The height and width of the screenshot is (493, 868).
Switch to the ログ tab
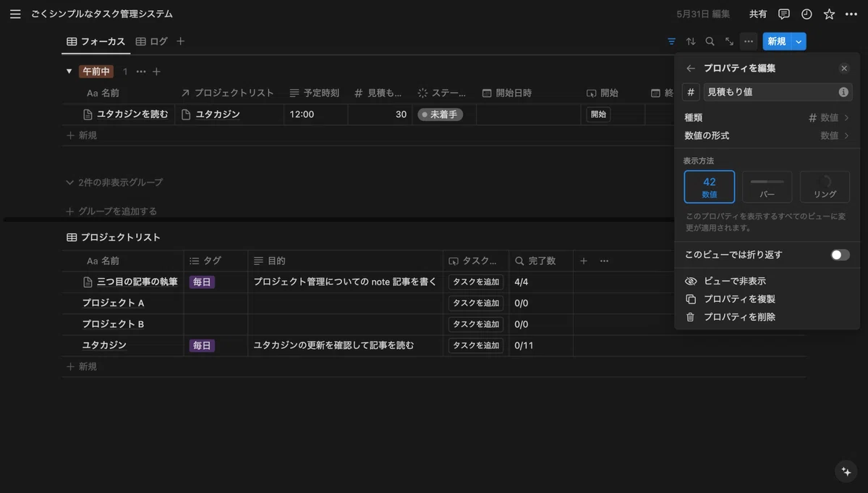click(x=151, y=41)
